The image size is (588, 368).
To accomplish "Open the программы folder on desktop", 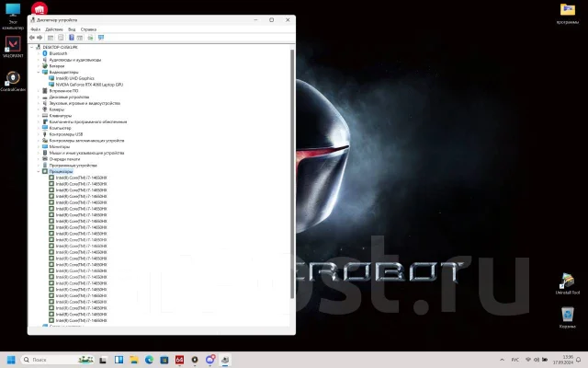I will tap(568, 14).
